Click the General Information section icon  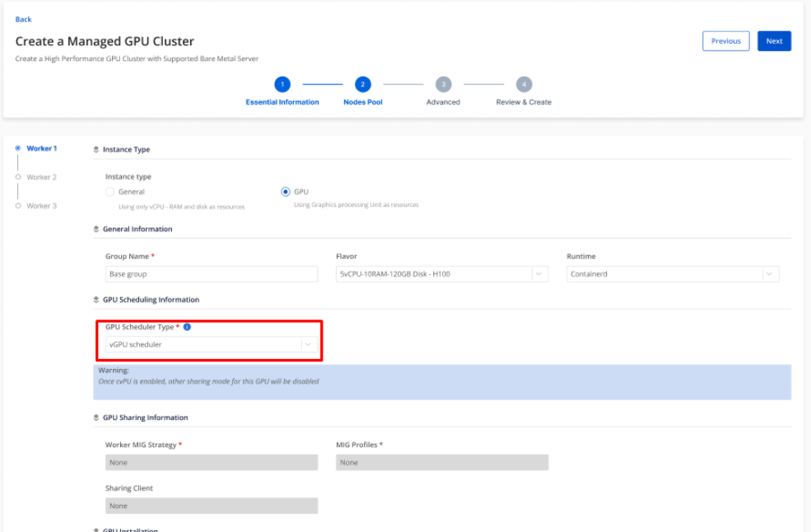click(96, 229)
